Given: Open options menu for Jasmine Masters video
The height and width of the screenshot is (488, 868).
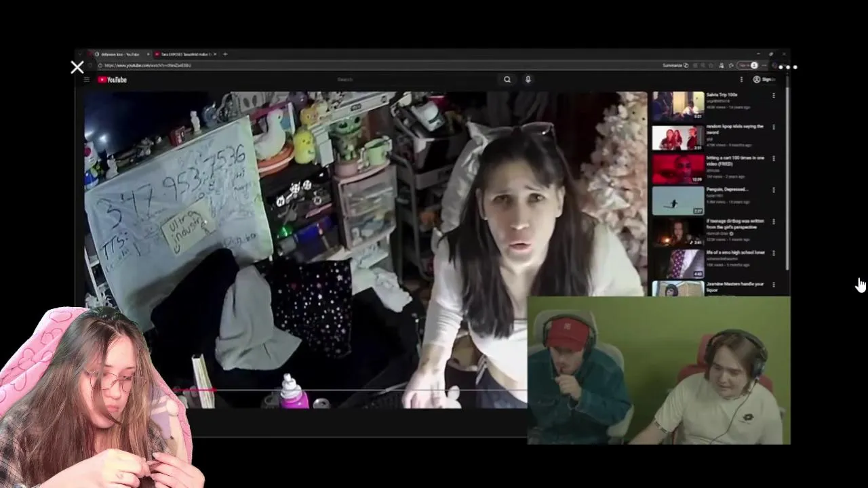Looking at the screenshot, I should pos(773,285).
